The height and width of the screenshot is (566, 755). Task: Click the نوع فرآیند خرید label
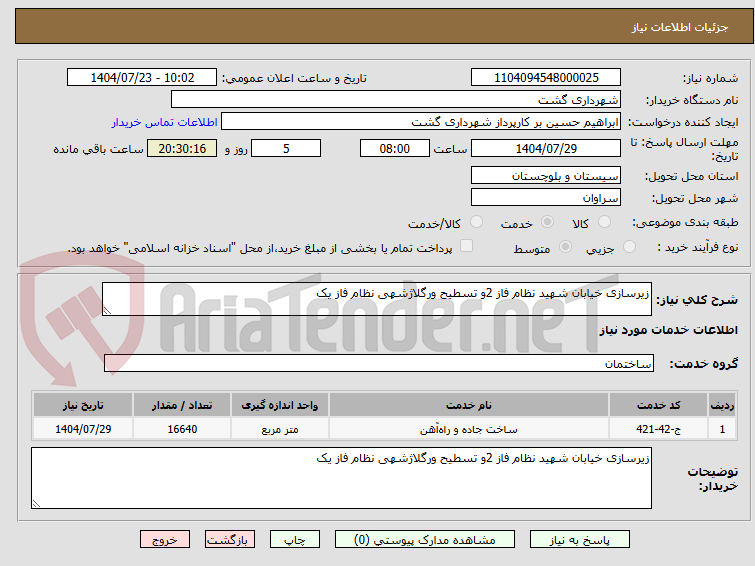698,247
